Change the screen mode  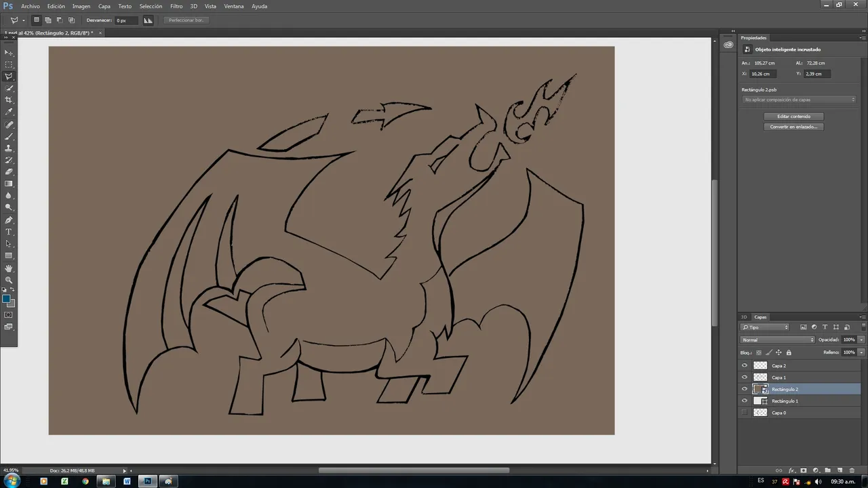(9, 327)
